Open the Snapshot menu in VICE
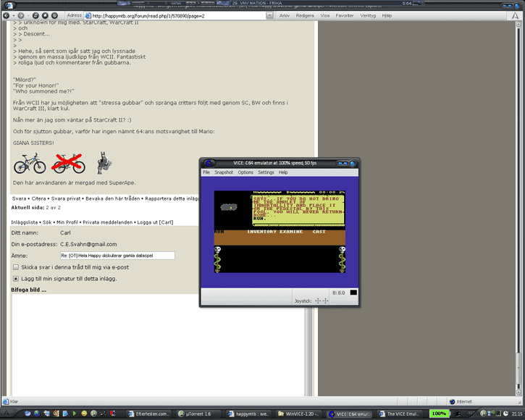The image size is (525, 420). tap(224, 172)
